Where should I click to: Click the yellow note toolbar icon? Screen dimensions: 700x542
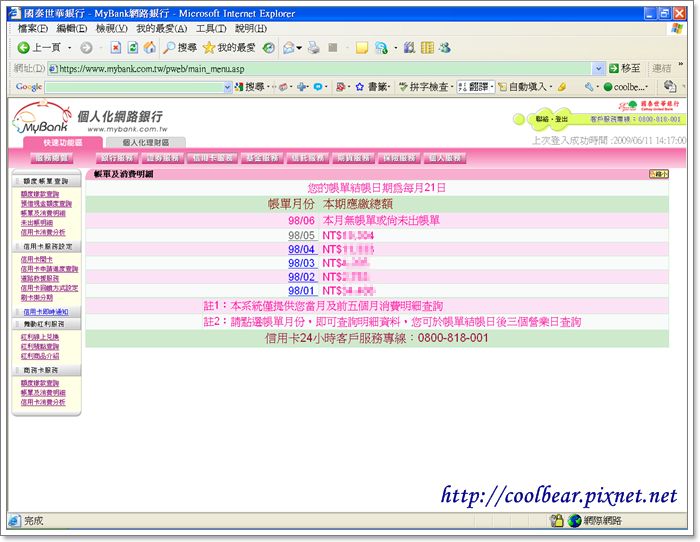[362, 47]
